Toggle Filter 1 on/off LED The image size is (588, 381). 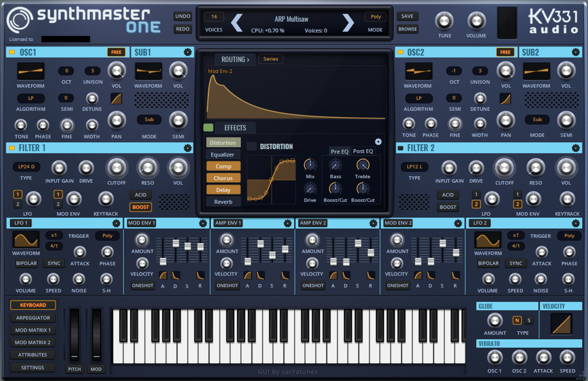[12, 148]
